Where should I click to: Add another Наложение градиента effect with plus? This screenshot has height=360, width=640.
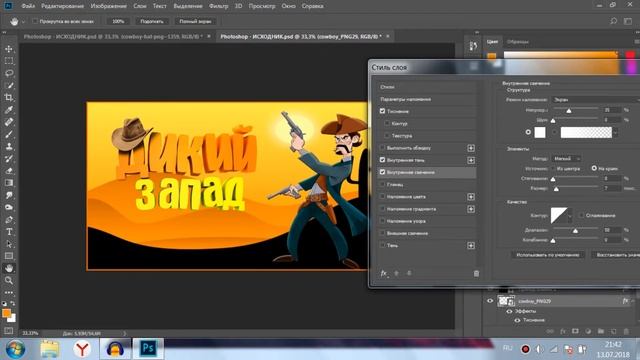click(x=471, y=209)
